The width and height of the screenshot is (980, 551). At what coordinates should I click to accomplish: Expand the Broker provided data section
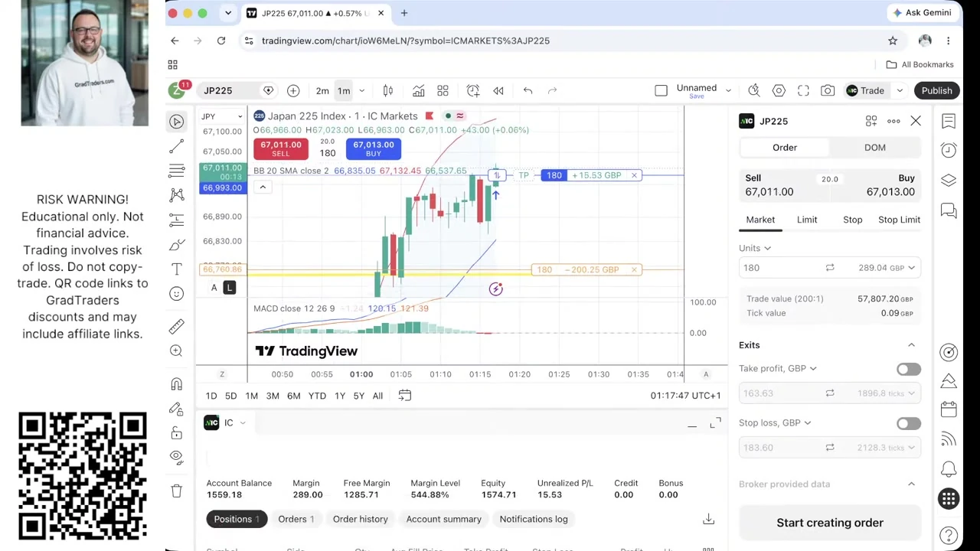point(911,484)
